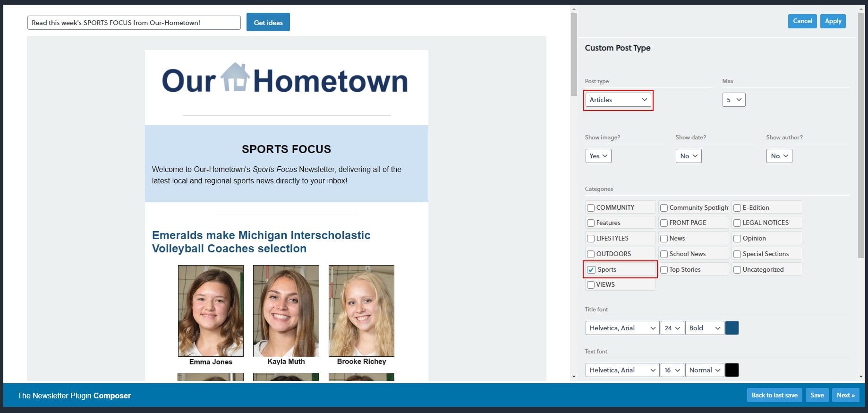
Task: Pick the black Text font color swatch
Action: pos(732,370)
